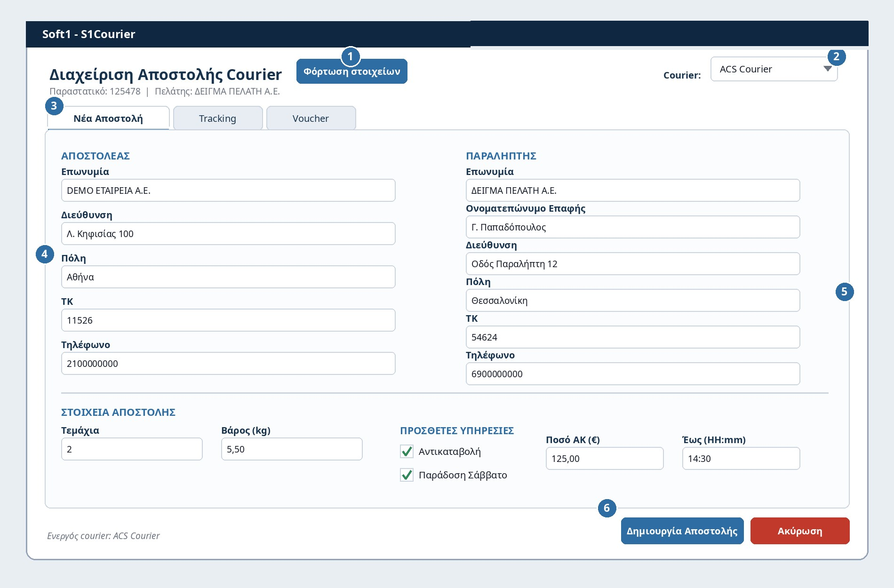Screen dimensions: 894x588
Task: Click the ΣΤΟΙΧΕΙΑ ΑΠΟΣΤΟΛΗΣ heading
Action: coord(118,412)
